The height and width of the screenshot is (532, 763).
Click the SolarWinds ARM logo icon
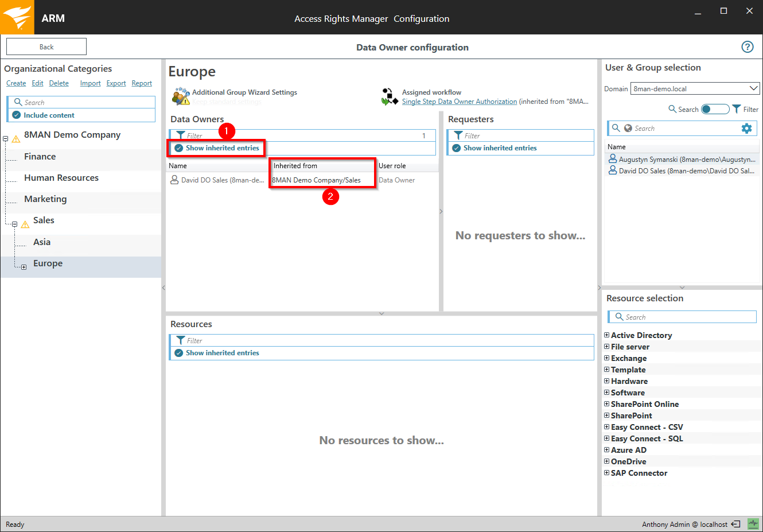17,17
